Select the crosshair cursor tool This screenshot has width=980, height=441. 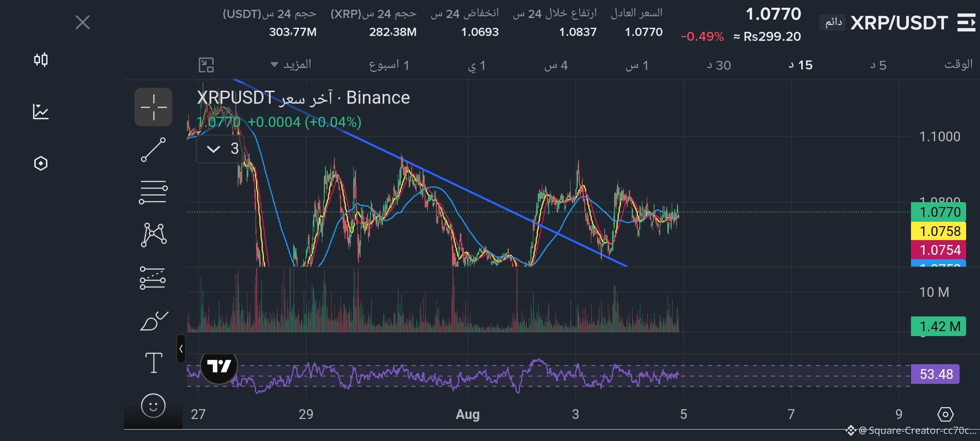pos(154,107)
